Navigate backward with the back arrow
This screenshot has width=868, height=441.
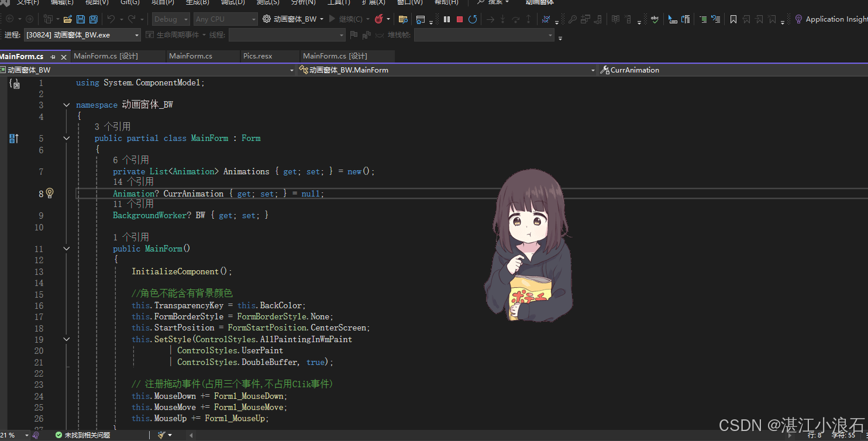11,19
